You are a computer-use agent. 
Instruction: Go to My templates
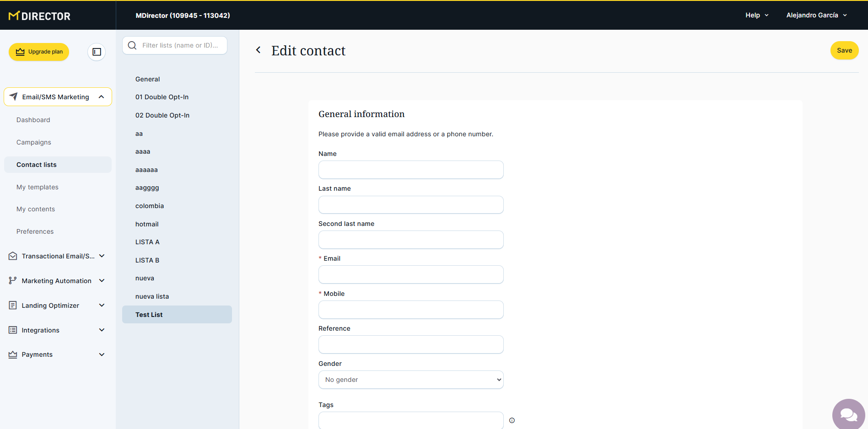tap(38, 187)
